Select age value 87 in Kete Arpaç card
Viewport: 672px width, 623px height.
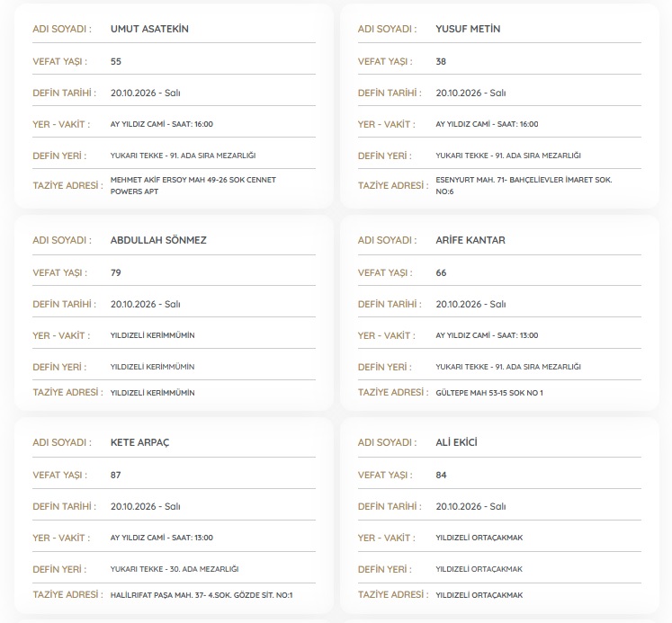[x=116, y=475]
